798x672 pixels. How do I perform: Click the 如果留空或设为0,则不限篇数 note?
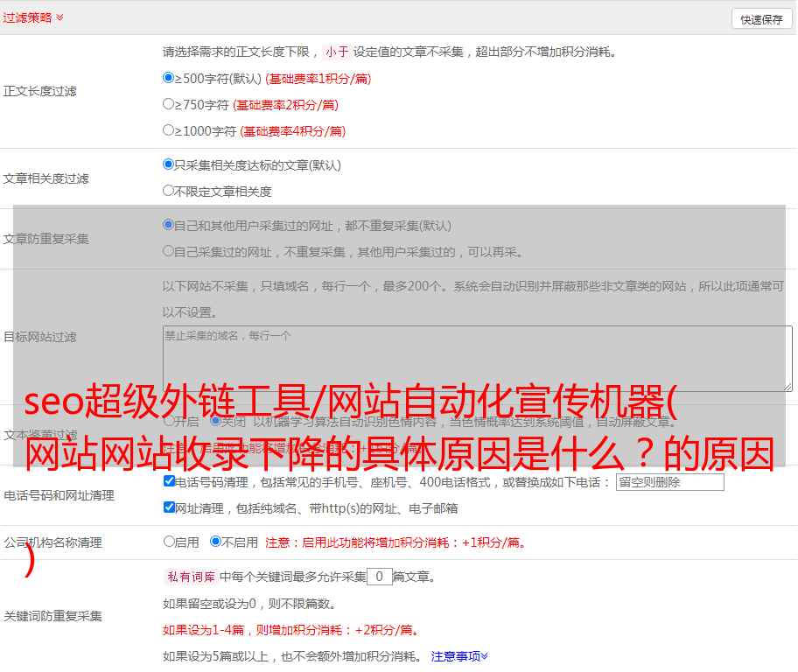pos(249,604)
